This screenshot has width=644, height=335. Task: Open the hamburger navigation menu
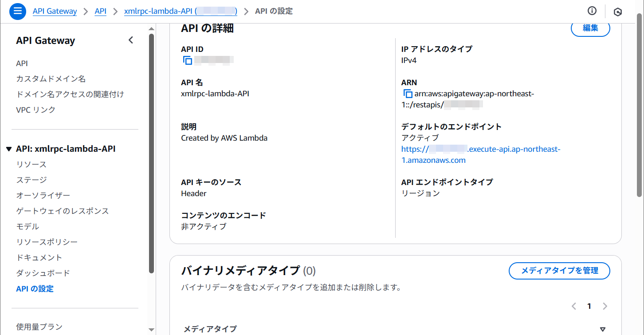coord(18,11)
